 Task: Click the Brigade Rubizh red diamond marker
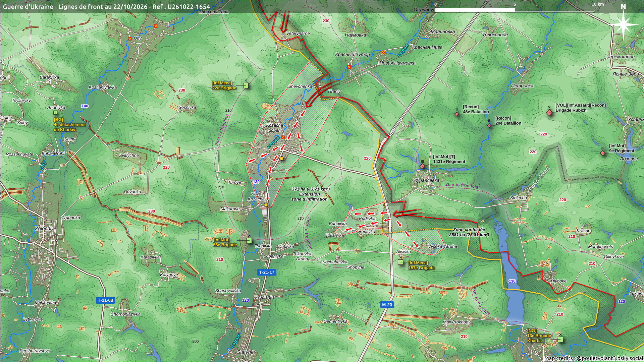point(549,113)
